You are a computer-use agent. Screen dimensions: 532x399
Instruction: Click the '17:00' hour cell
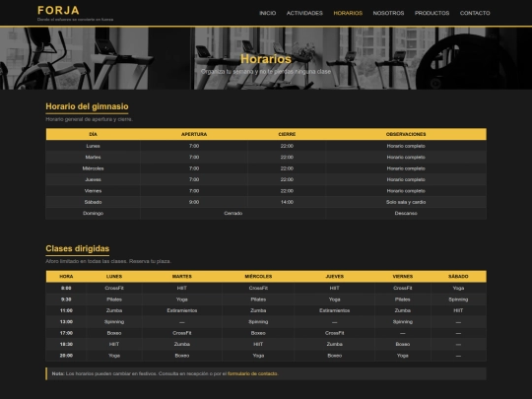(x=66, y=333)
